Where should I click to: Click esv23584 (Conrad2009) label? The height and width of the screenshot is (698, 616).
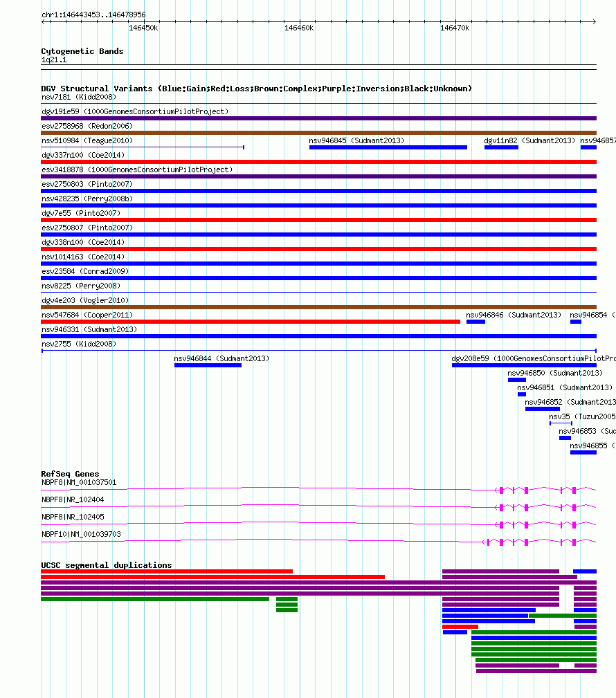click(x=85, y=272)
